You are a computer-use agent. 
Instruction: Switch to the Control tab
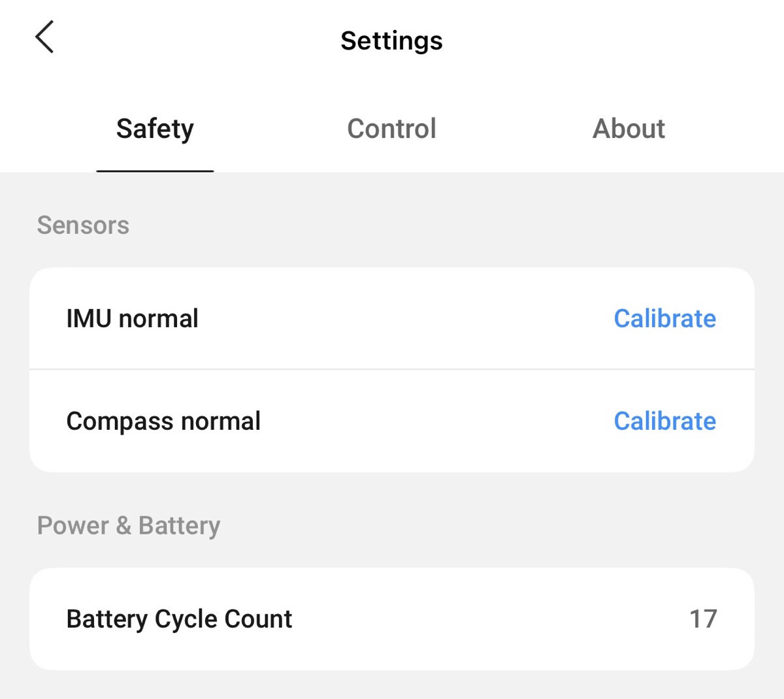tap(391, 129)
